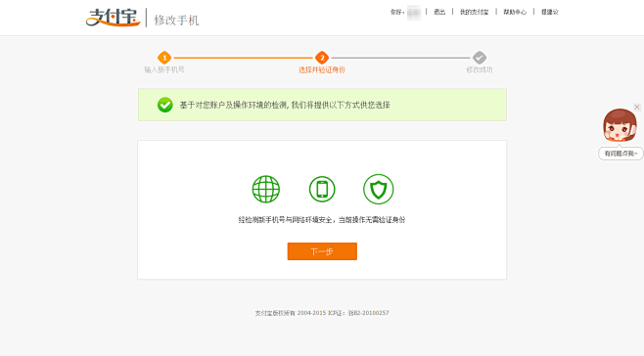Click step 2 diamond marker
This screenshot has height=356, width=644.
322,58
